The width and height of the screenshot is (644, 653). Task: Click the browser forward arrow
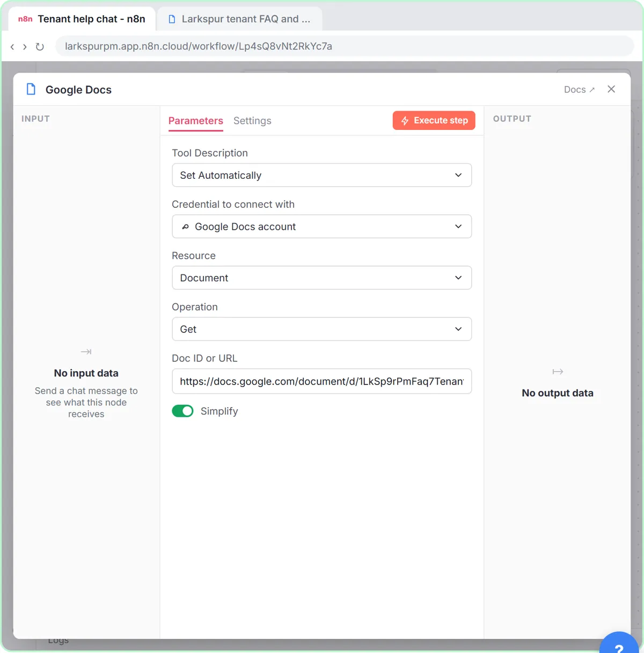25,47
